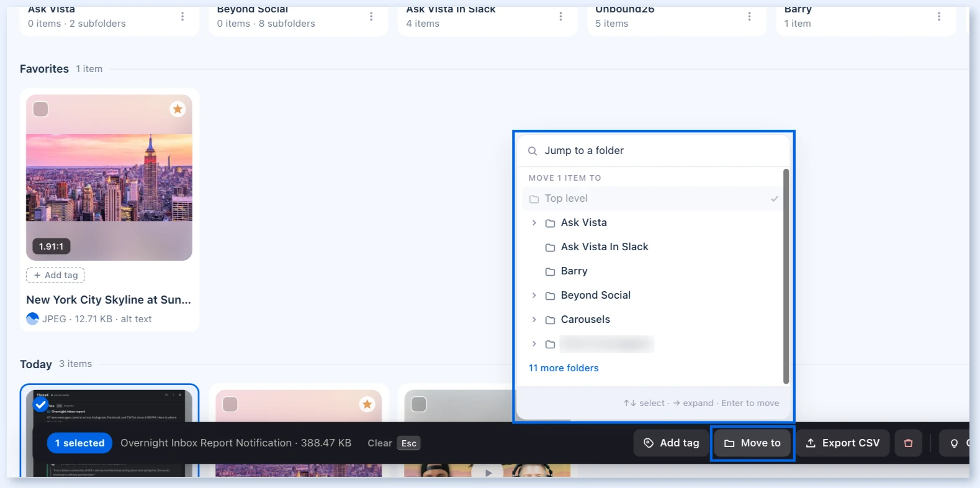Click the lightbulb icon in action bar
The width and height of the screenshot is (980, 488).
coord(954,443)
